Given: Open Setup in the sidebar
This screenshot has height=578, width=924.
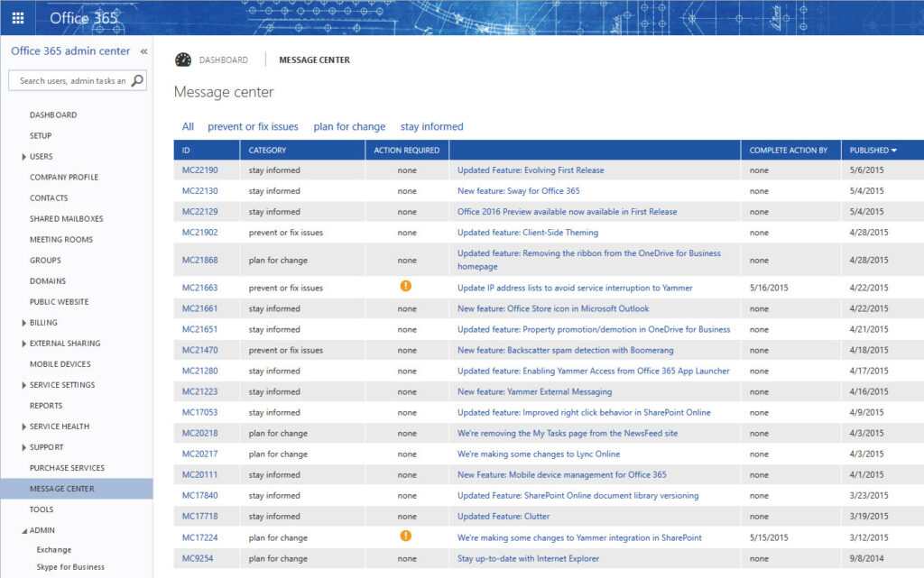Looking at the screenshot, I should coord(41,135).
